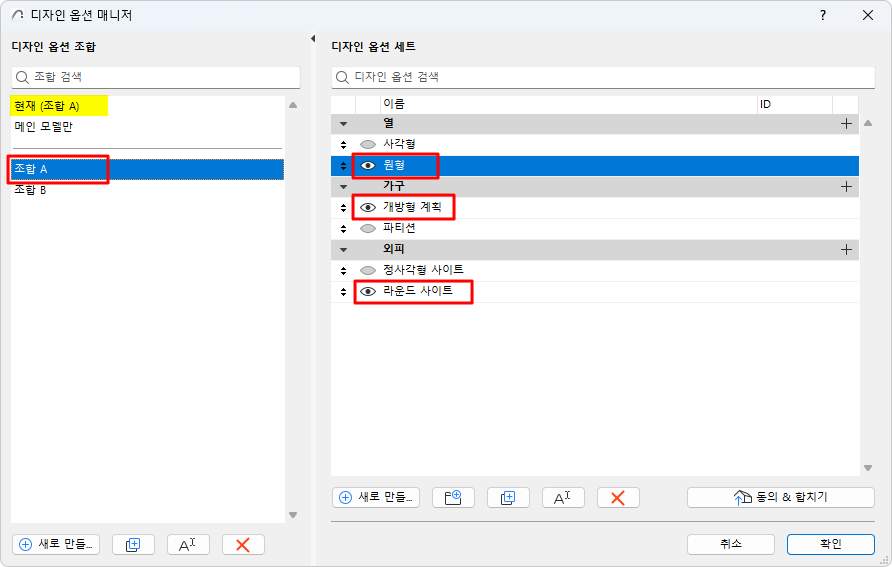Screen dimensions: 892x567
Task: Click the option set list scroll down arrow
Action: point(868,468)
